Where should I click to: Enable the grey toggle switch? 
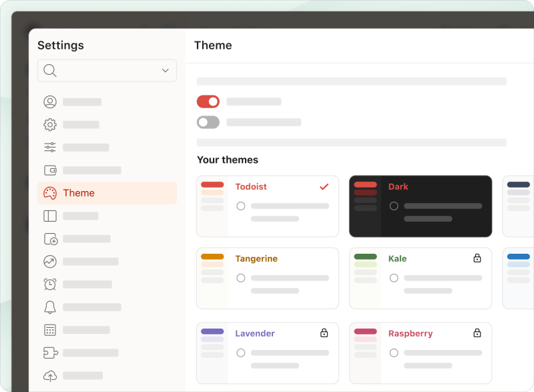point(208,122)
